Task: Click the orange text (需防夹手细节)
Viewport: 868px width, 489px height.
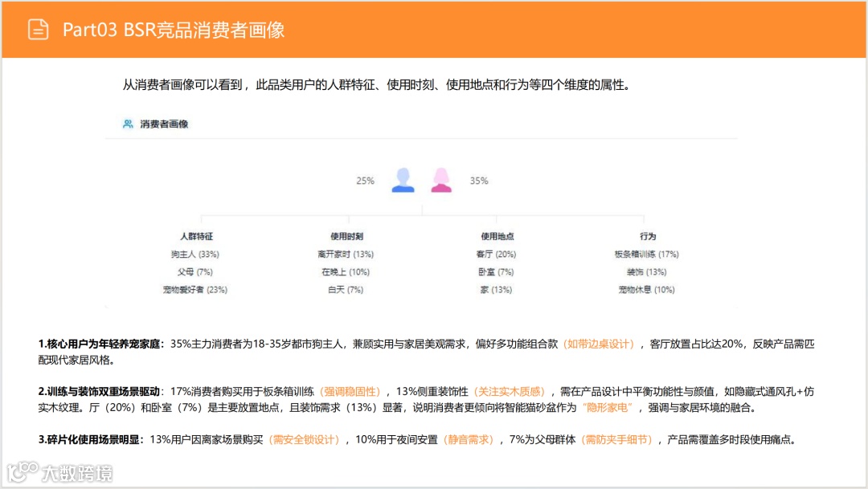Action: tap(616, 440)
